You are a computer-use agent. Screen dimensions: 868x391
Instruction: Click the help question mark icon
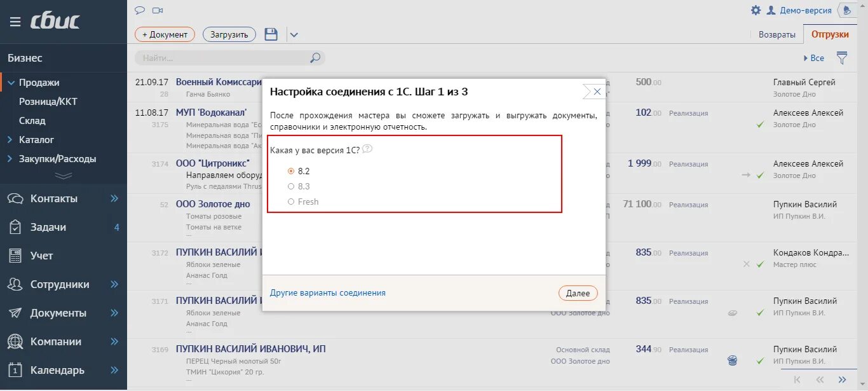pos(367,149)
